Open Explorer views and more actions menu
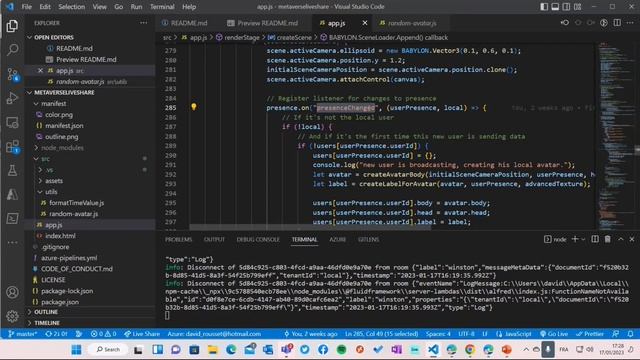 (x=144, y=23)
